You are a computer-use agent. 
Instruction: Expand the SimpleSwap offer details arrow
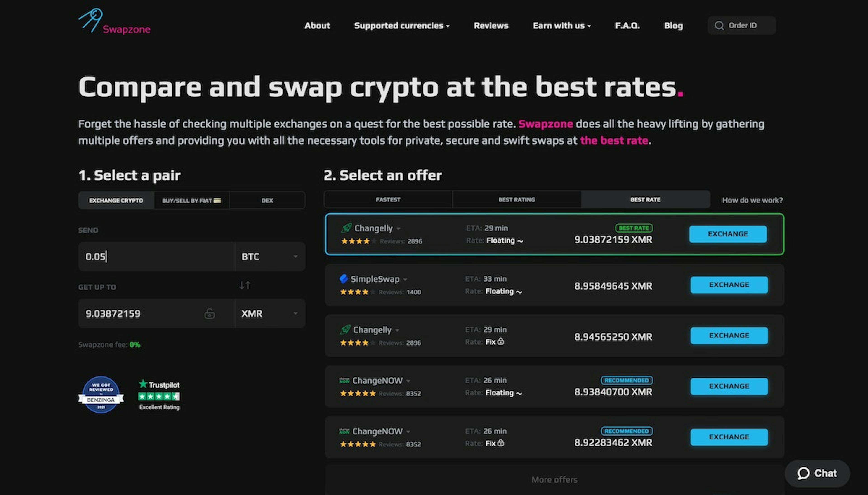click(x=405, y=280)
